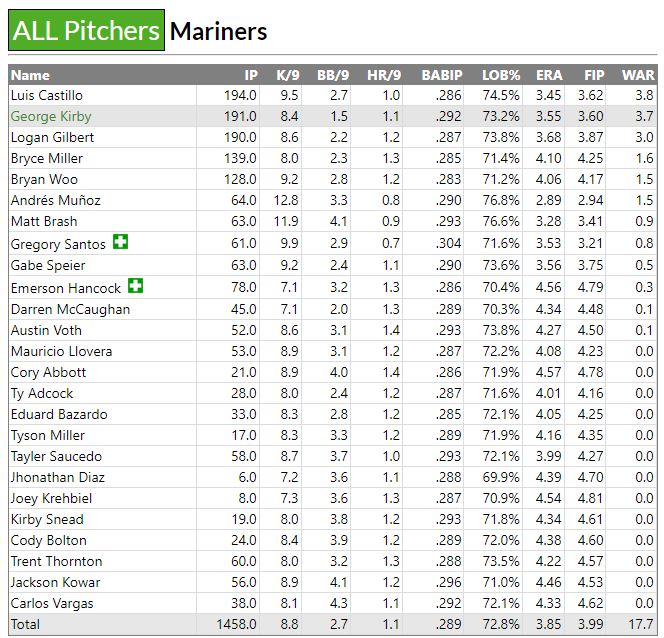This screenshot has height=638, width=664.
Task: Sort by K/9 column header
Action: [x=287, y=75]
